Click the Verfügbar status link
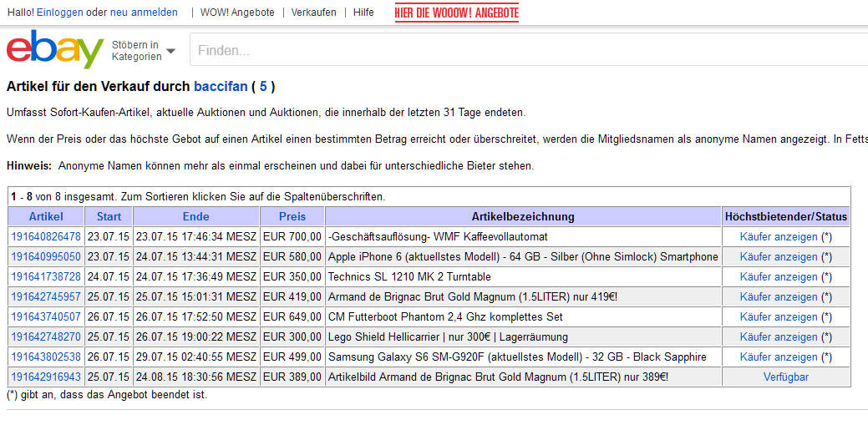 [785, 377]
